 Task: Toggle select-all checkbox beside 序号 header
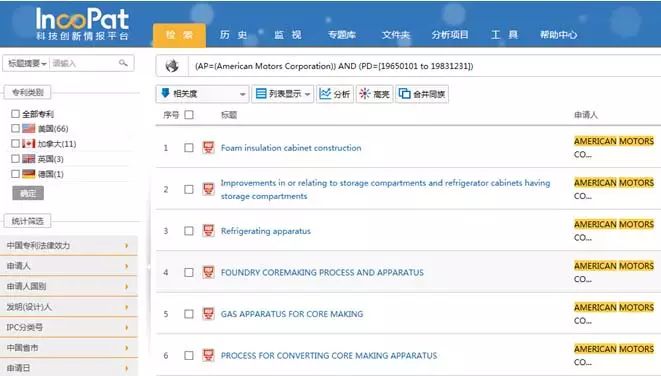[x=189, y=115]
